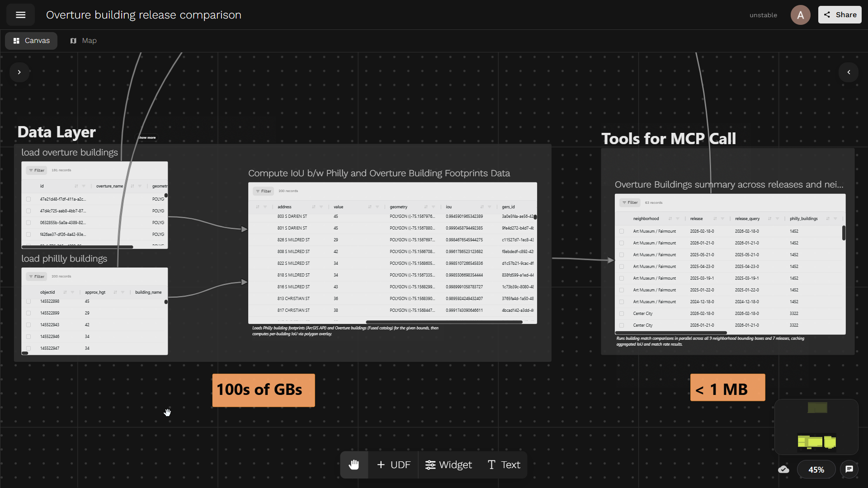Tick the Center City 2026-02-18-0 row checkbox

[622, 314]
